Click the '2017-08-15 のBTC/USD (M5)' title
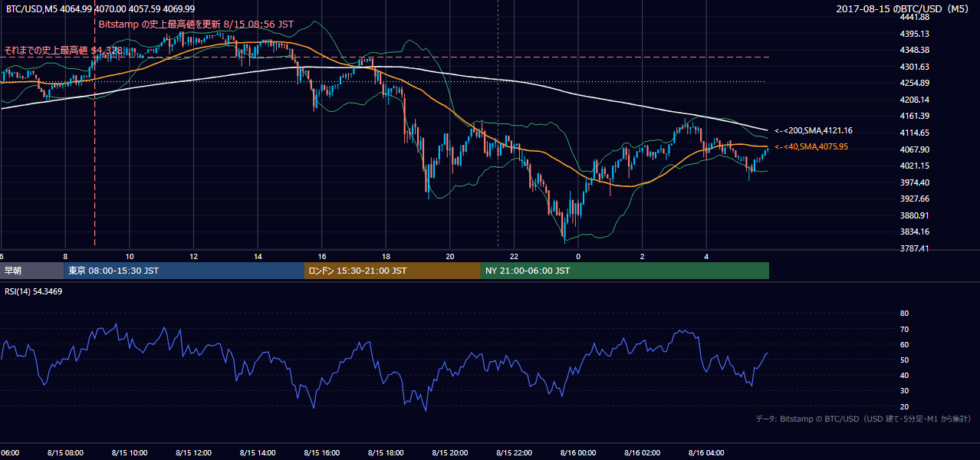This screenshot has height=460, width=980. click(903, 8)
